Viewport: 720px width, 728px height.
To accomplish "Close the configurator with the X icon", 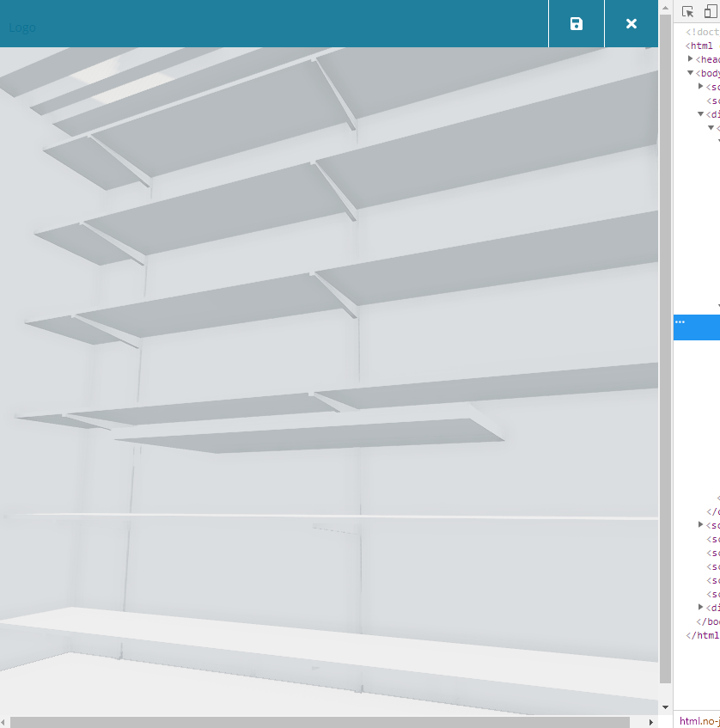I will click(x=632, y=24).
